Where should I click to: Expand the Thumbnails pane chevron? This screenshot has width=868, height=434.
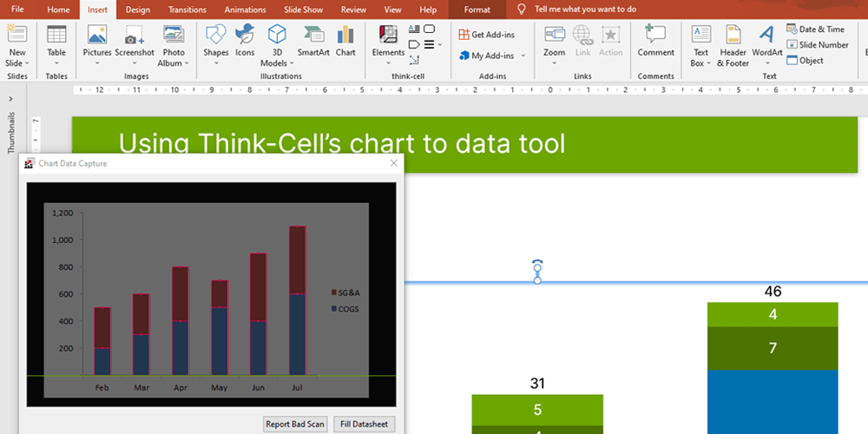click(x=11, y=99)
